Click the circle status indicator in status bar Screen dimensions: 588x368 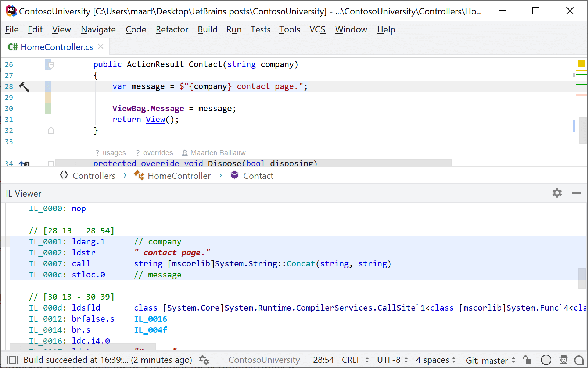click(x=546, y=360)
